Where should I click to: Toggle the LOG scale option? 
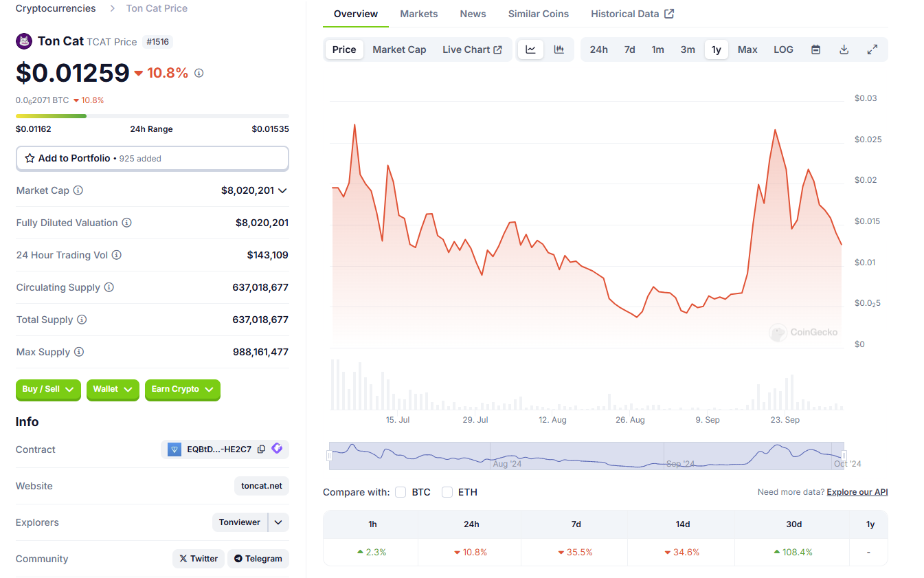(783, 49)
